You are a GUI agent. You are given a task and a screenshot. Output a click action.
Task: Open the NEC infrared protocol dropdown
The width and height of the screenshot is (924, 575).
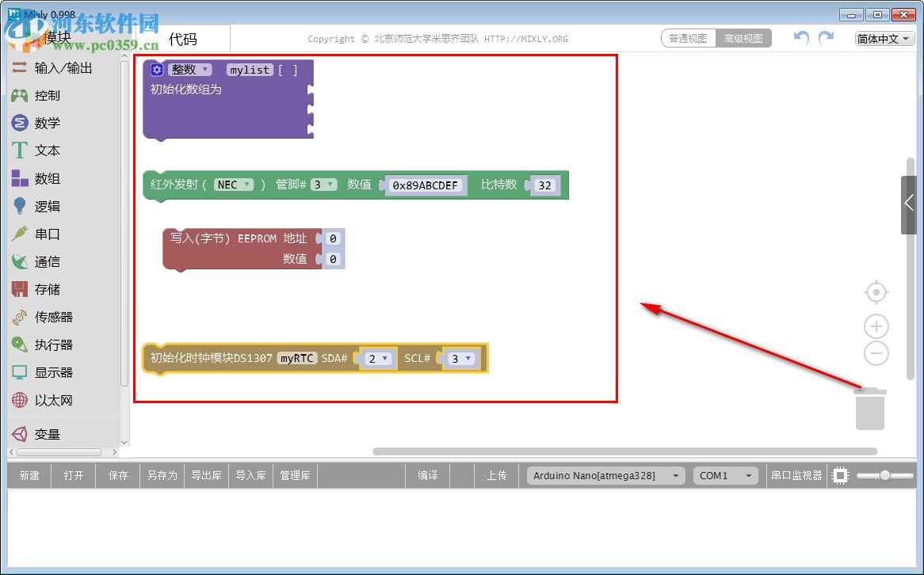coord(234,185)
